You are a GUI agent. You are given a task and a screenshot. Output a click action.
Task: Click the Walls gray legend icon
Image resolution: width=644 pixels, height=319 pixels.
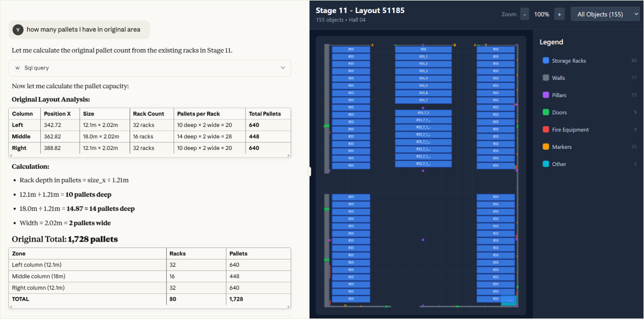pyautogui.click(x=545, y=78)
